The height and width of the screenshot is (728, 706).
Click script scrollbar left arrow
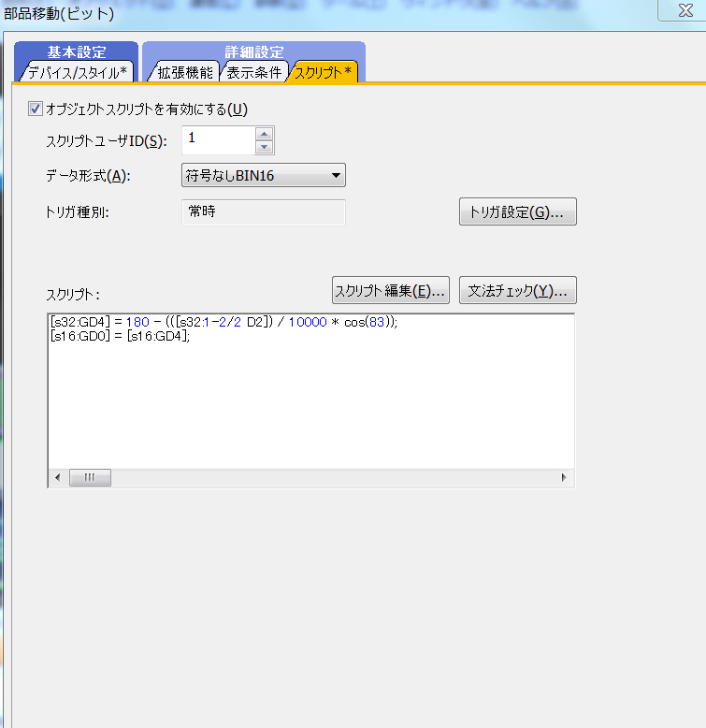(x=58, y=477)
